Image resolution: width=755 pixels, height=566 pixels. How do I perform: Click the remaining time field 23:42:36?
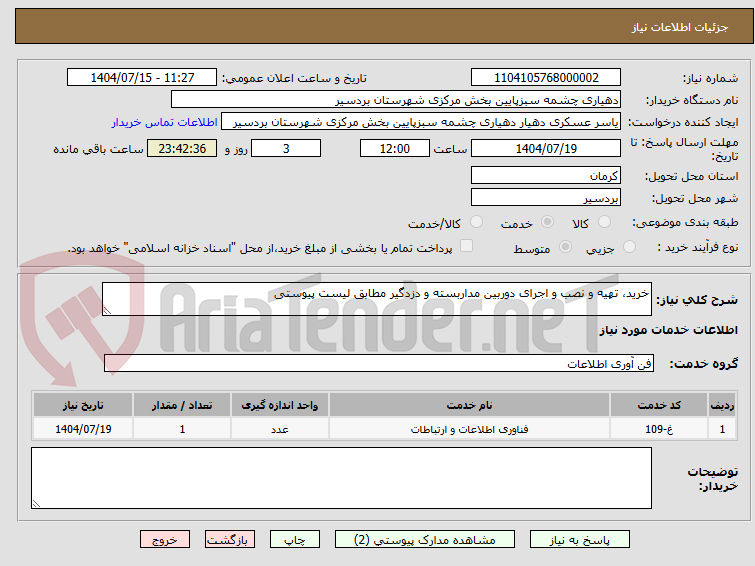tap(182, 148)
